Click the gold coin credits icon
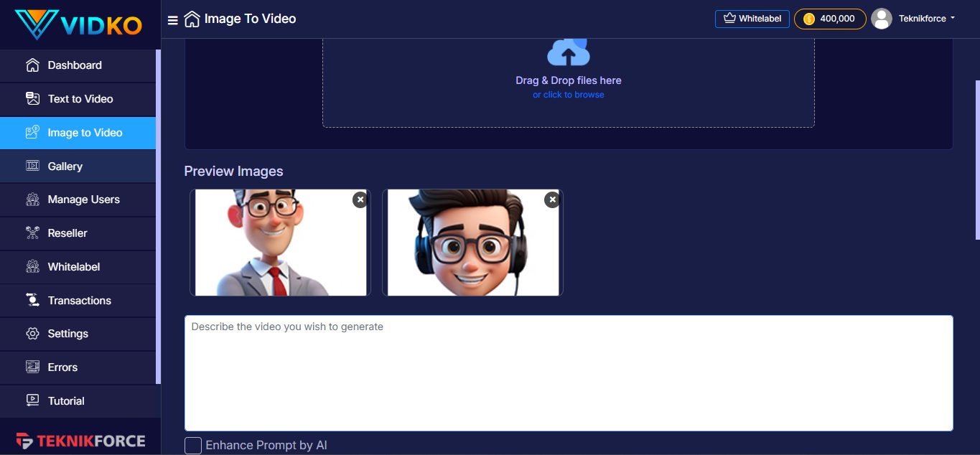Screen dimensions: 980x455 (809, 19)
